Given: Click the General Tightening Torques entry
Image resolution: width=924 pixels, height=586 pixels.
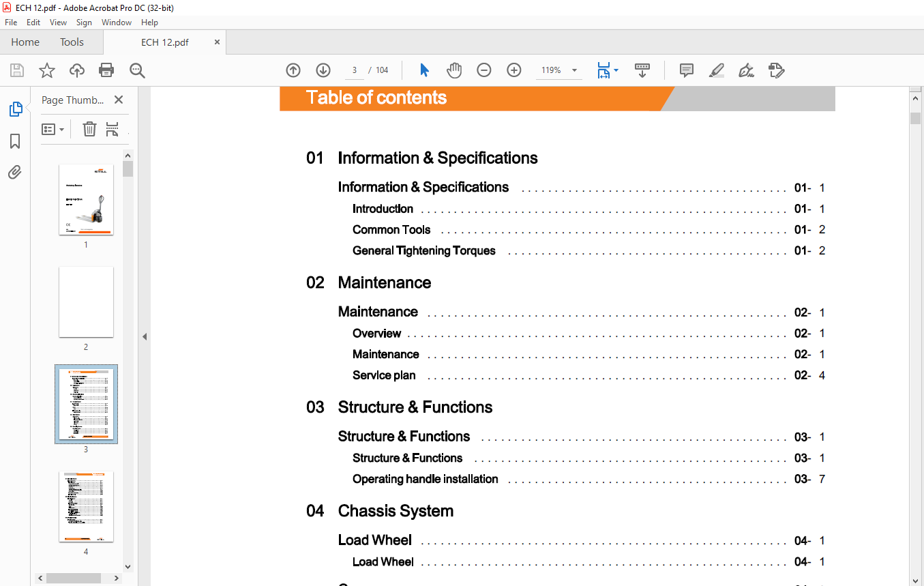Looking at the screenshot, I should click(424, 251).
